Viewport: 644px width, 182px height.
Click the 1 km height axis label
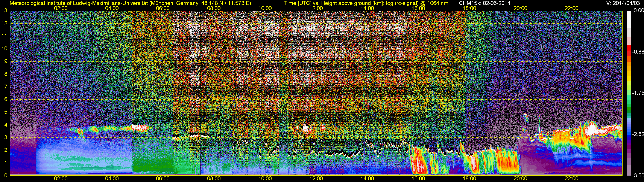click(x=6, y=163)
